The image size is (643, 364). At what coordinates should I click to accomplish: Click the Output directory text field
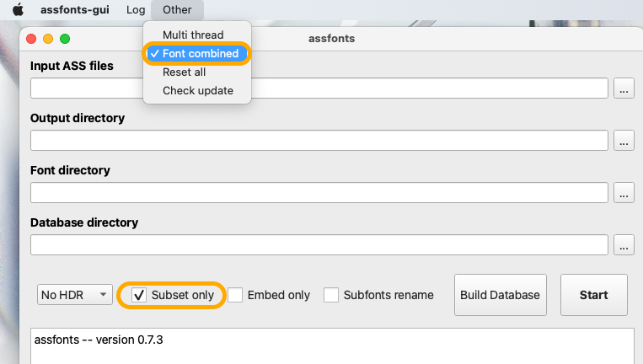coord(319,141)
